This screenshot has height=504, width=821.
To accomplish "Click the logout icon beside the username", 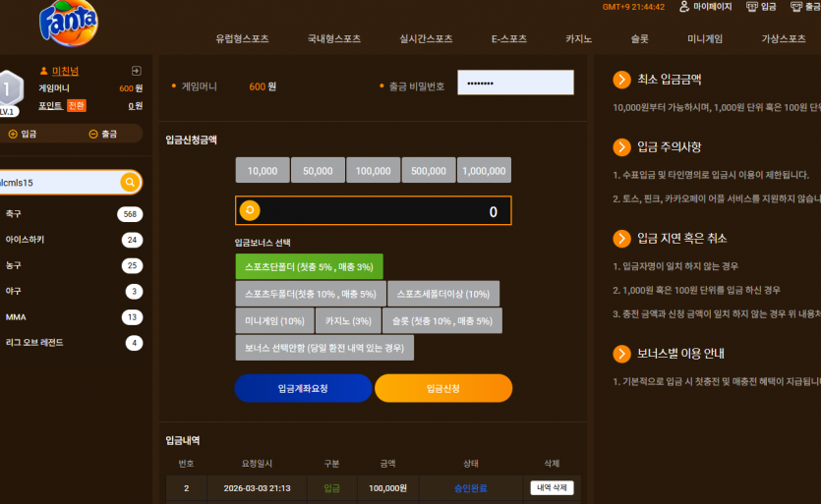I will tap(136, 71).
